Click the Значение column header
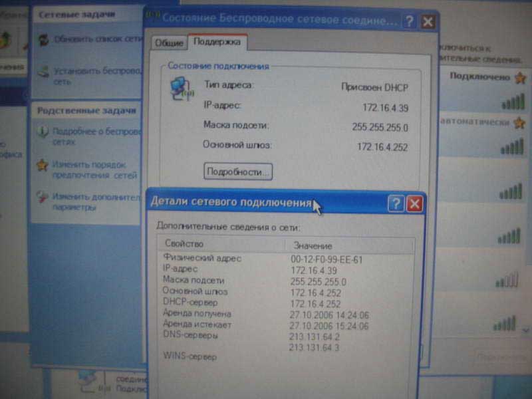Image resolution: width=532 pixels, height=399 pixels. point(350,245)
